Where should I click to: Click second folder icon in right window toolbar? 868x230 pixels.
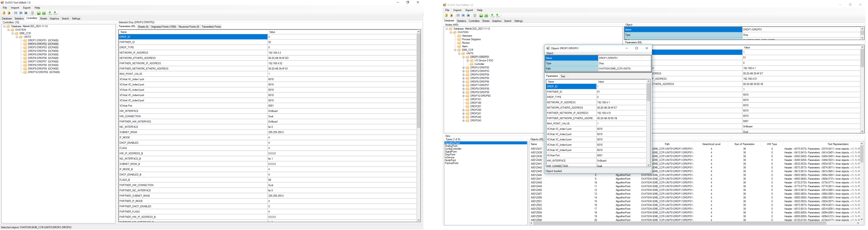pyautogui.click(x=451, y=15)
